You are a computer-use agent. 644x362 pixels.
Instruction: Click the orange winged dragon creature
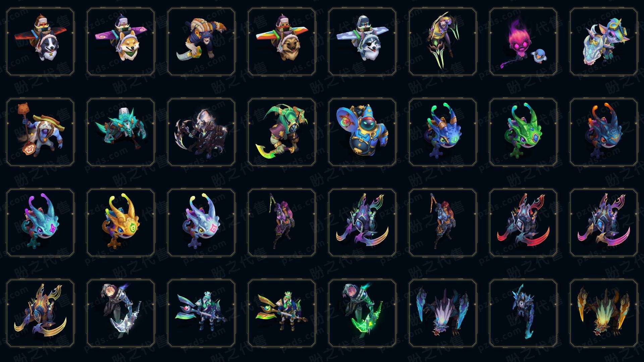point(604,313)
